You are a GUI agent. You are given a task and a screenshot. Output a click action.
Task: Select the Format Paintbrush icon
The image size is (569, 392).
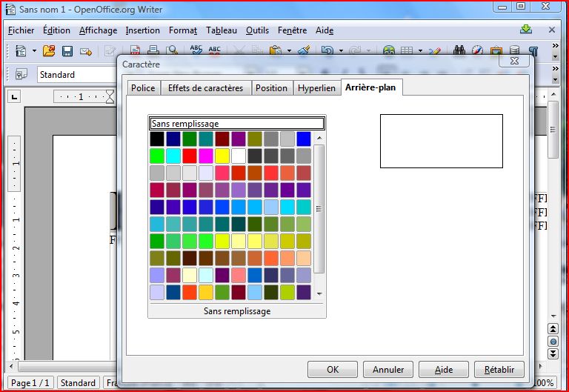(304, 50)
